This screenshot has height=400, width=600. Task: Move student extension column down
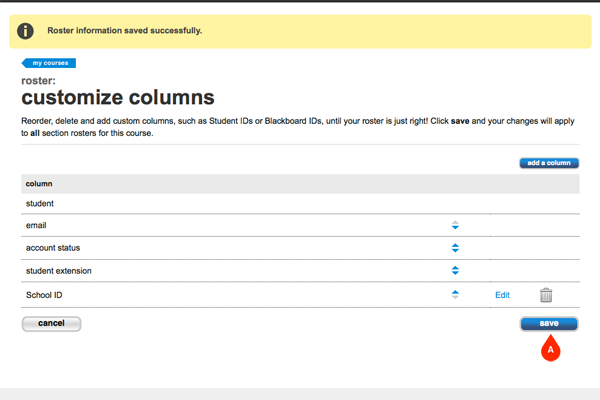coord(455,272)
